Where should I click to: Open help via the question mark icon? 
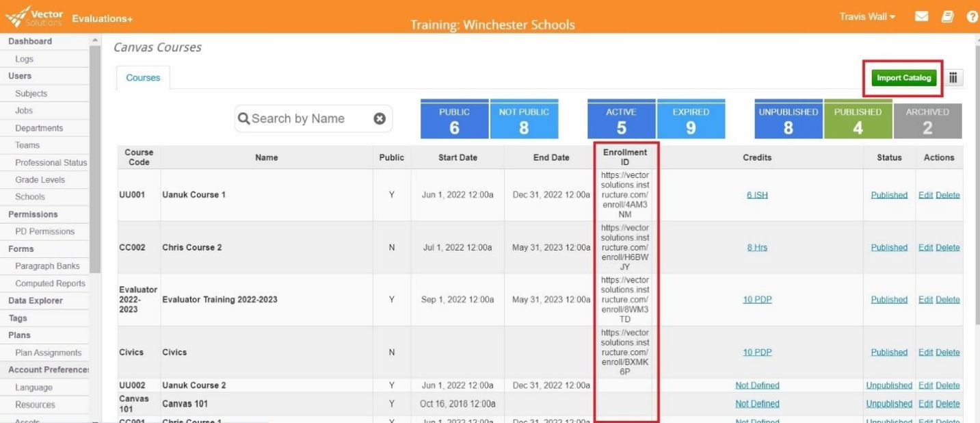(972, 16)
